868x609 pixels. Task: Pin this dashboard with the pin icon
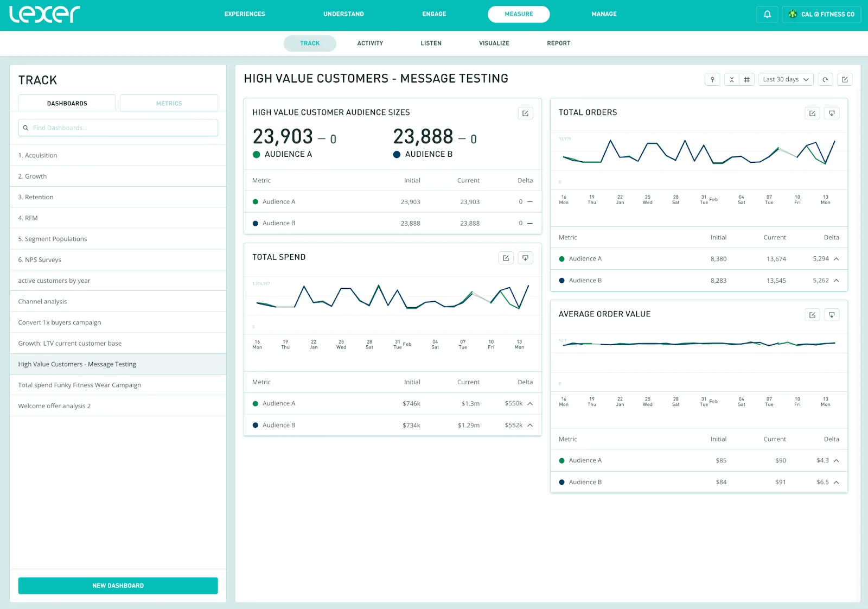tap(712, 79)
